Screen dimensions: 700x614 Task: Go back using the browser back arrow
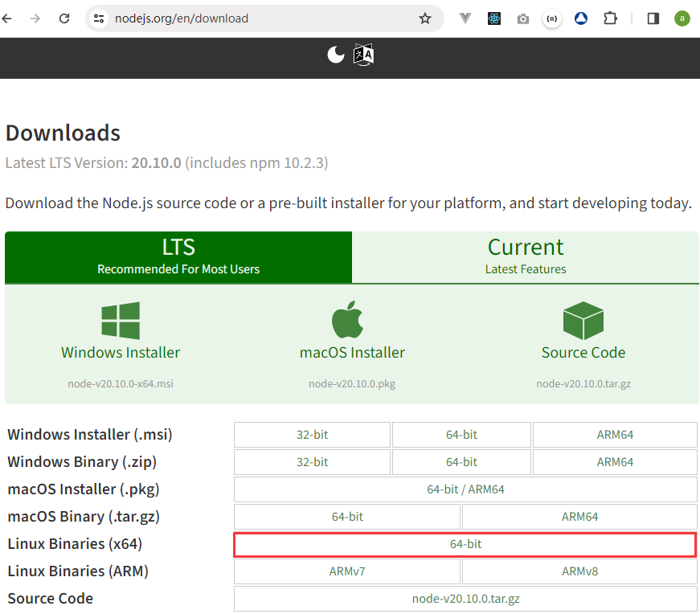coord(7,18)
